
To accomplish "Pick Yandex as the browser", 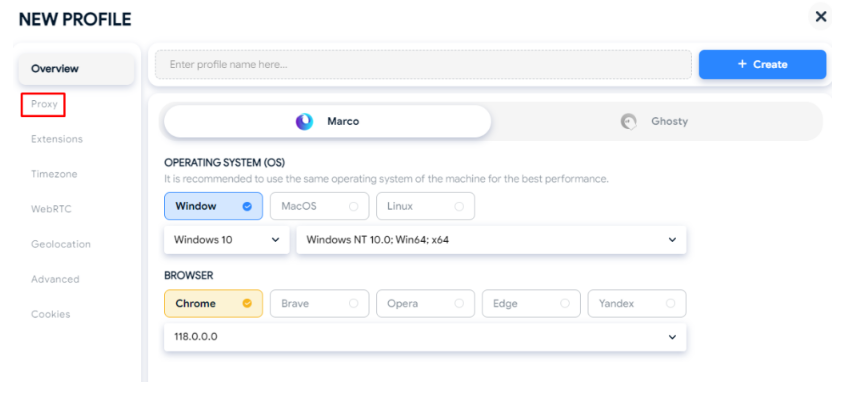I will tap(636, 303).
